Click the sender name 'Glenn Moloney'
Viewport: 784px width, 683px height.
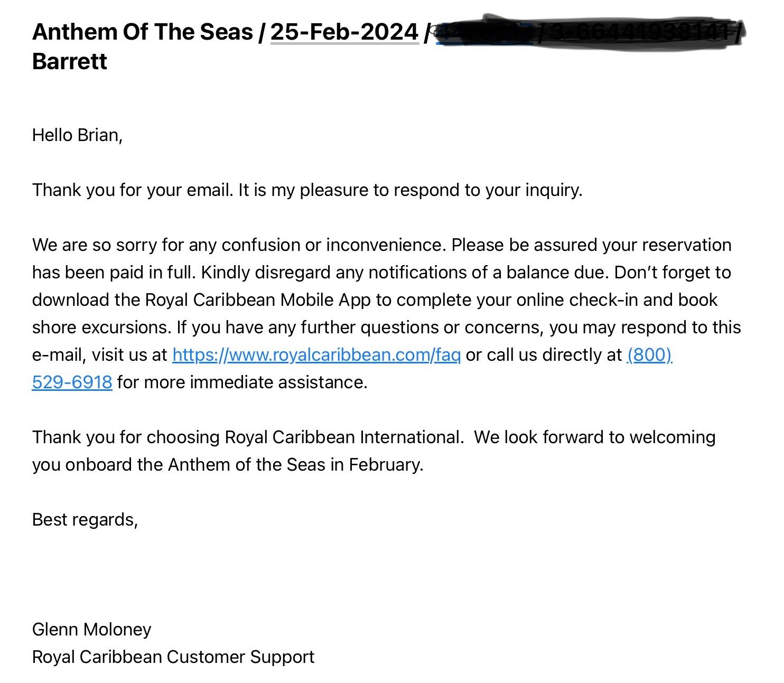[x=92, y=630]
